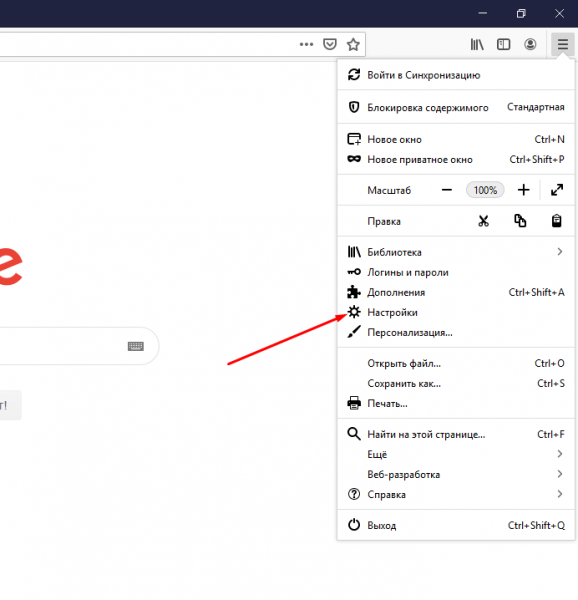This screenshot has height=600, width=578.
Task: Select Найти на этой странице...
Action: coord(456,434)
